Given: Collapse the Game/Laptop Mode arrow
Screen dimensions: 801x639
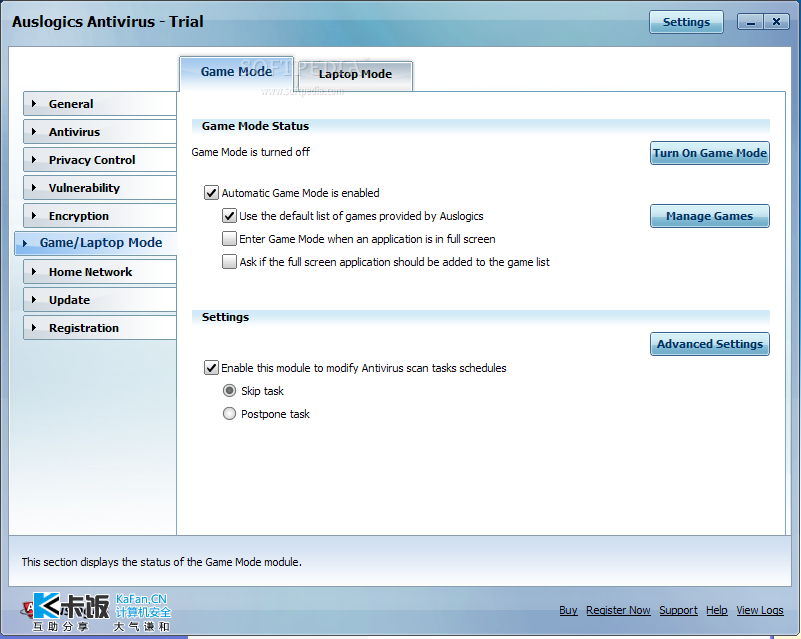Looking at the screenshot, I should click(25, 243).
